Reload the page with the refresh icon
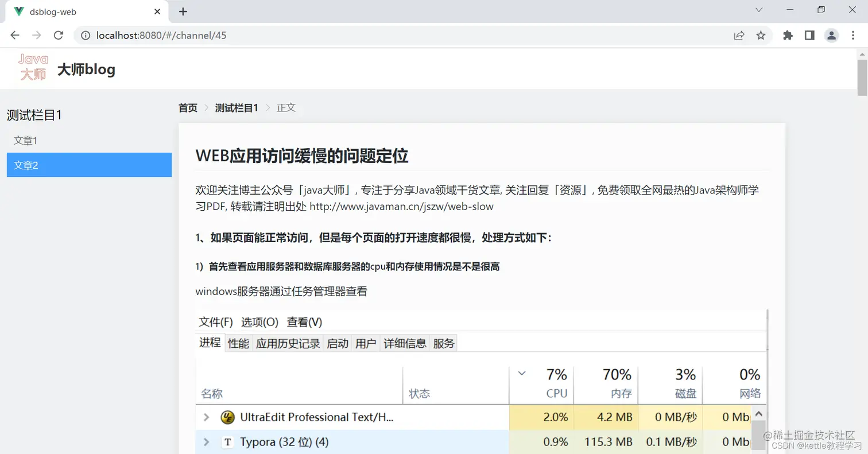This screenshot has height=454, width=868. 58,35
